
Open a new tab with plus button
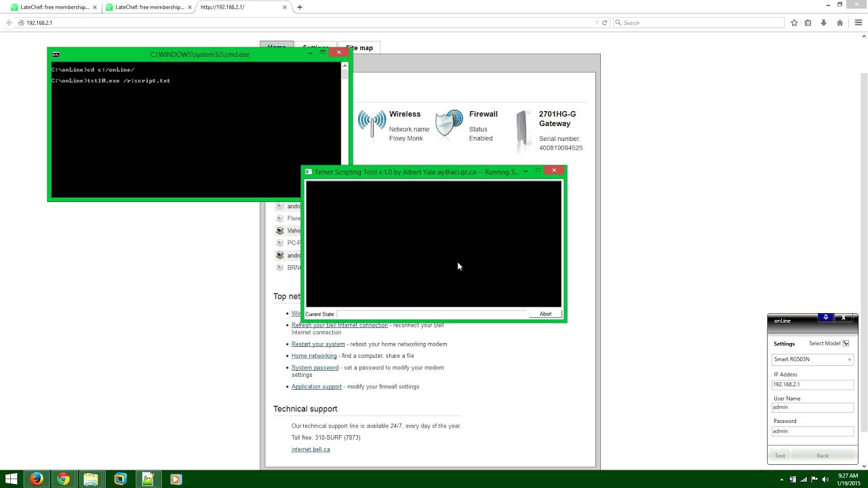(x=300, y=7)
